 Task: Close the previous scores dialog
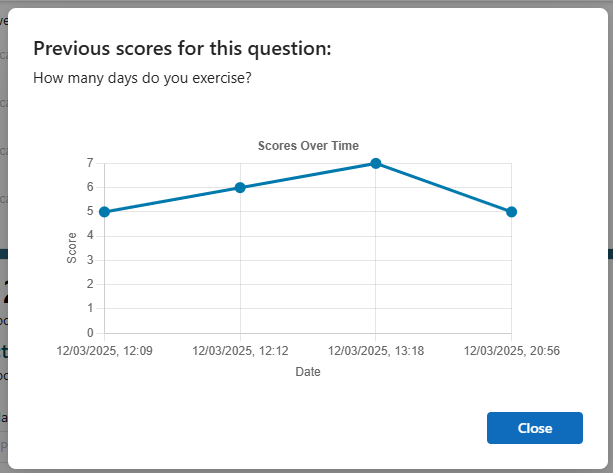[534, 428]
